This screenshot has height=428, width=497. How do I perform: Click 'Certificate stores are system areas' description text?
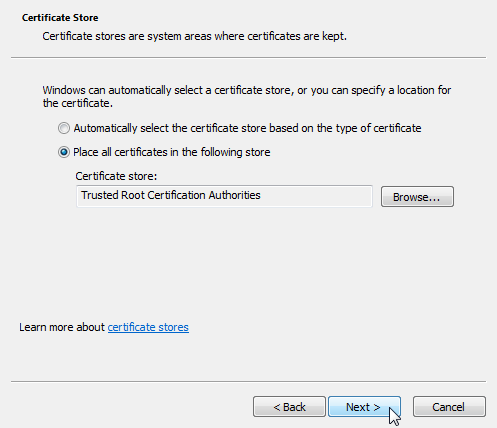[194, 36]
